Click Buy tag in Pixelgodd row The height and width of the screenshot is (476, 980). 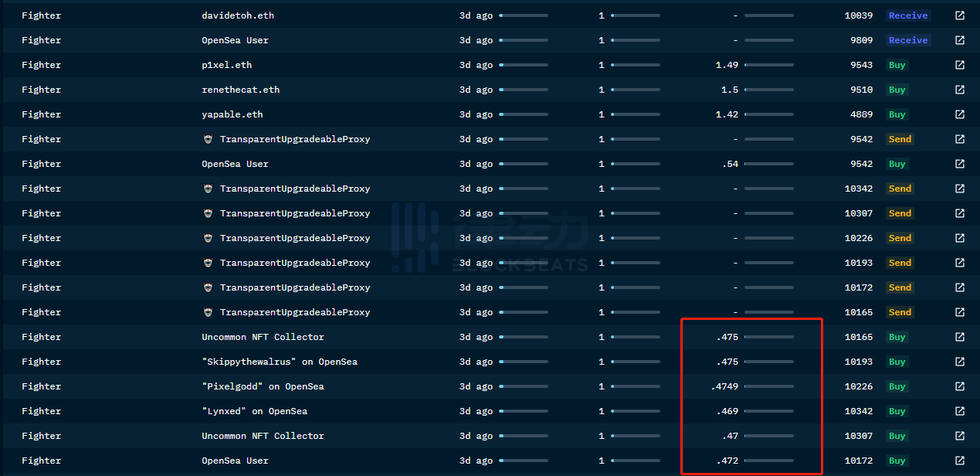pos(897,386)
